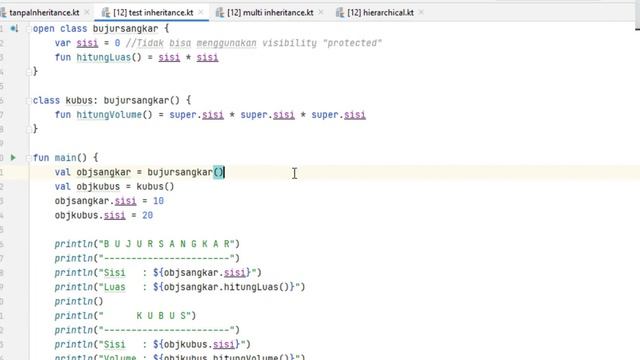Collapse the open class bujursangkar block
Image resolution: width=640 pixels, height=360 pixels.
pyautogui.click(x=28, y=29)
